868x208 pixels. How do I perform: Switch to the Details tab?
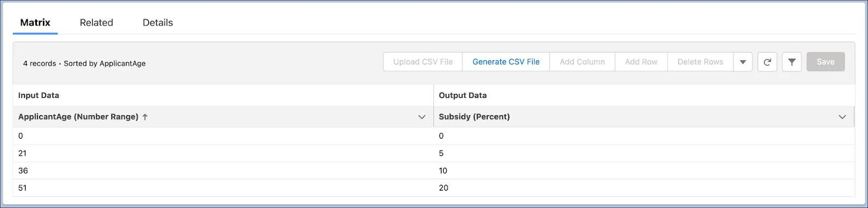(158, 23)
